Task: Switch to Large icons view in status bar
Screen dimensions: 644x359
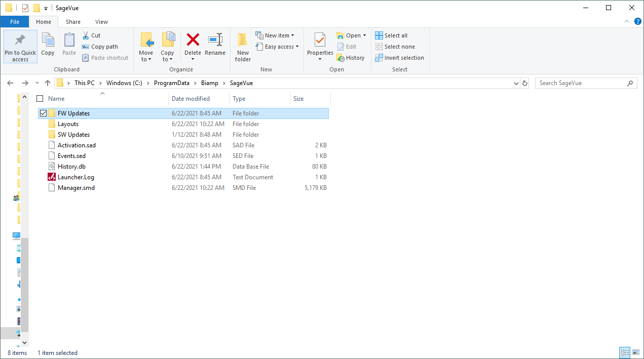Action: [635, 353]
